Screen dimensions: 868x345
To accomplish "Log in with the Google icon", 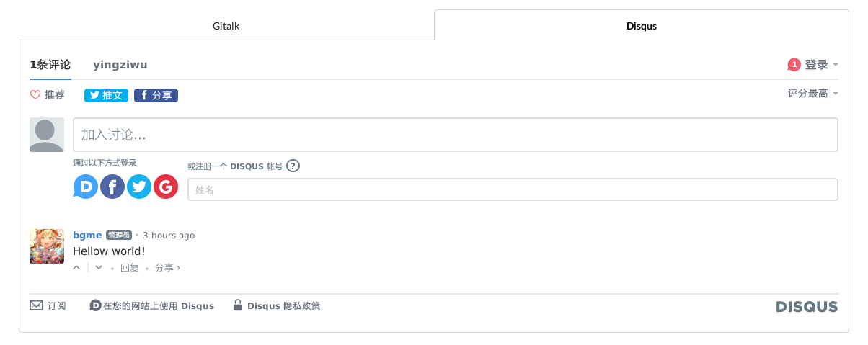I will coord(166,187).
